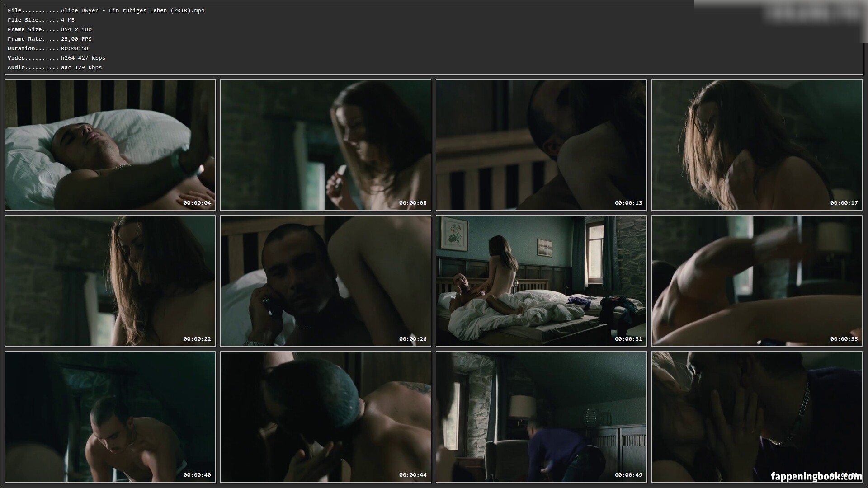
Task: Open the frame marked 00:00:08
Action: click(325, 145)
